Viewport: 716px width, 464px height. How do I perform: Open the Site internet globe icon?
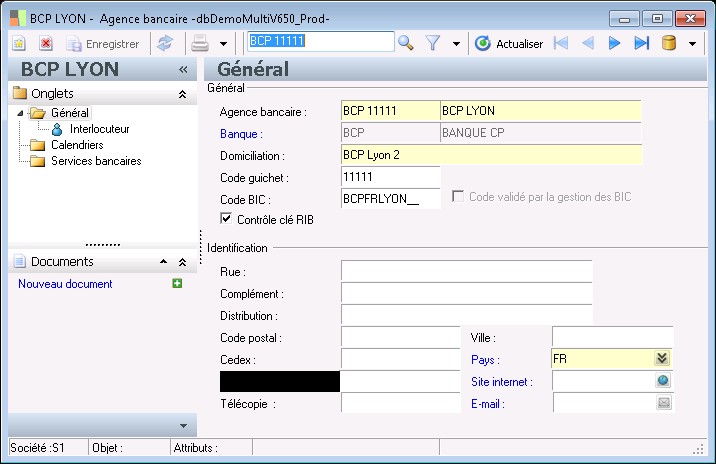(662, 381)
